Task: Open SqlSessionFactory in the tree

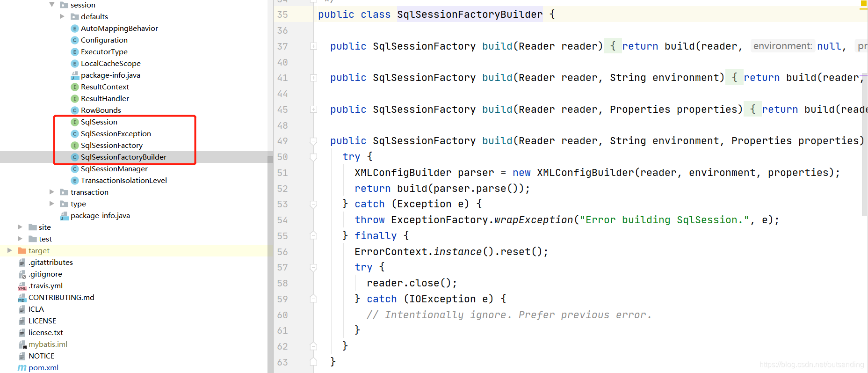Action: pyautogui.click(x=112, y=146)
